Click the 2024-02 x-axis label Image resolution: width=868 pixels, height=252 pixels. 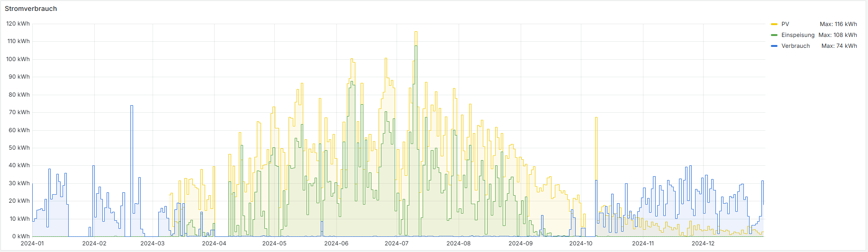pos(94,243)
